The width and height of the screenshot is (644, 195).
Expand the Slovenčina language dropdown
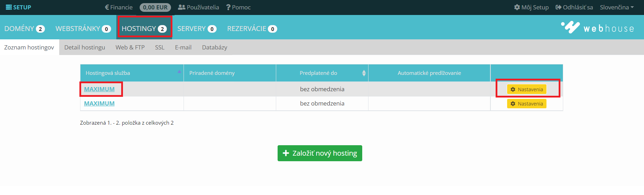(x=617, y=7)
